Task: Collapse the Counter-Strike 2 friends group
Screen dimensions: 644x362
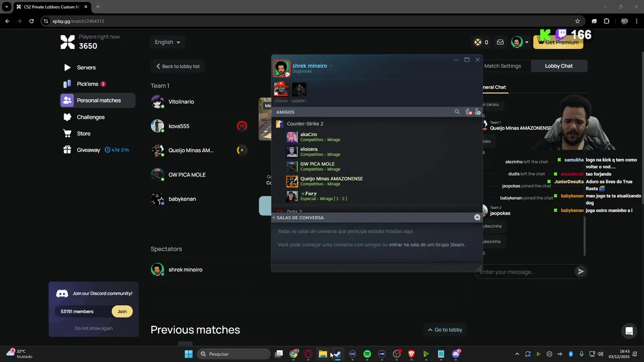Action: coord(305,124)
